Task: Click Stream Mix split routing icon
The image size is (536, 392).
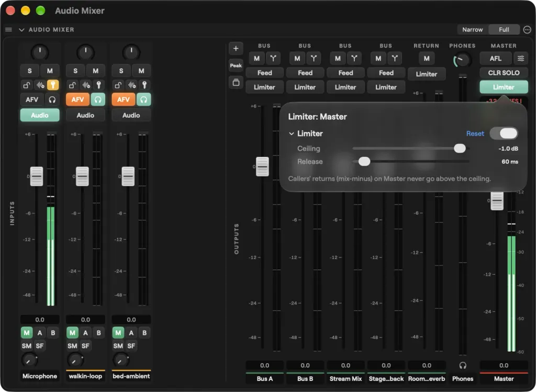Action: 354,59
